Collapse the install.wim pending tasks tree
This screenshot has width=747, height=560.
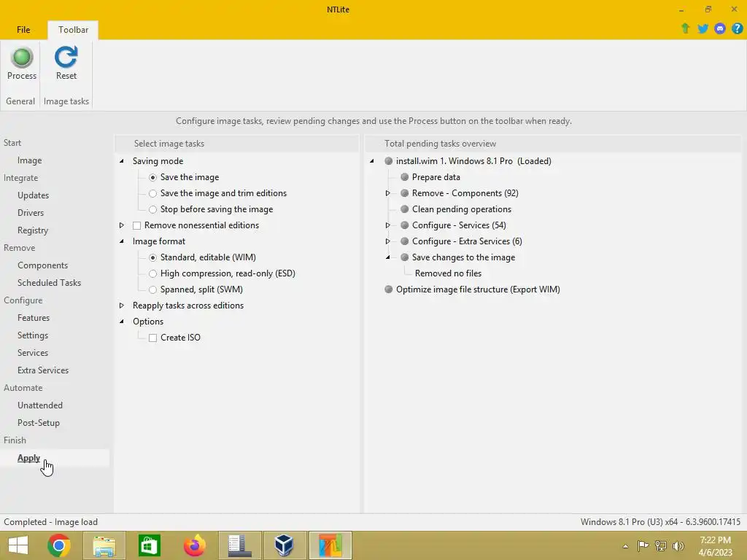click(371, 161)
